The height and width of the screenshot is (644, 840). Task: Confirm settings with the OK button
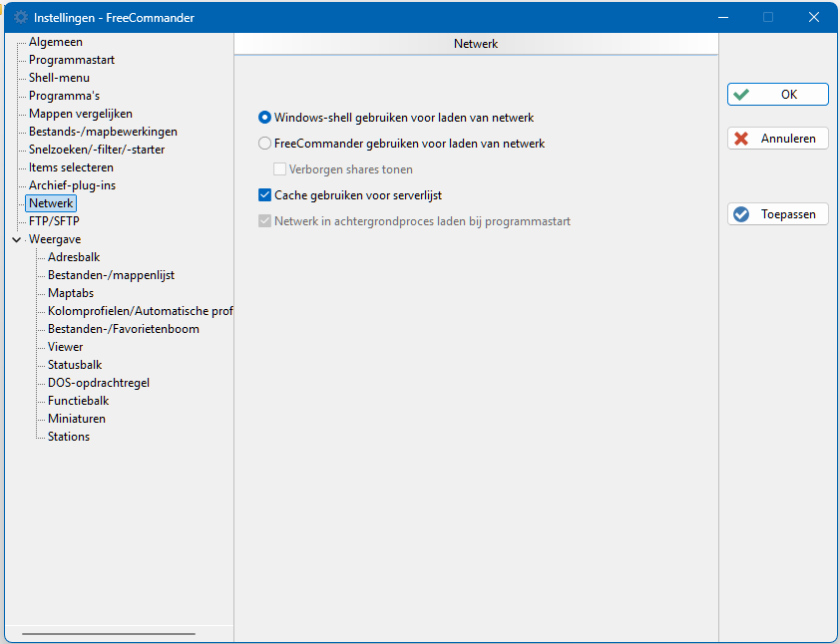(778, 95)
